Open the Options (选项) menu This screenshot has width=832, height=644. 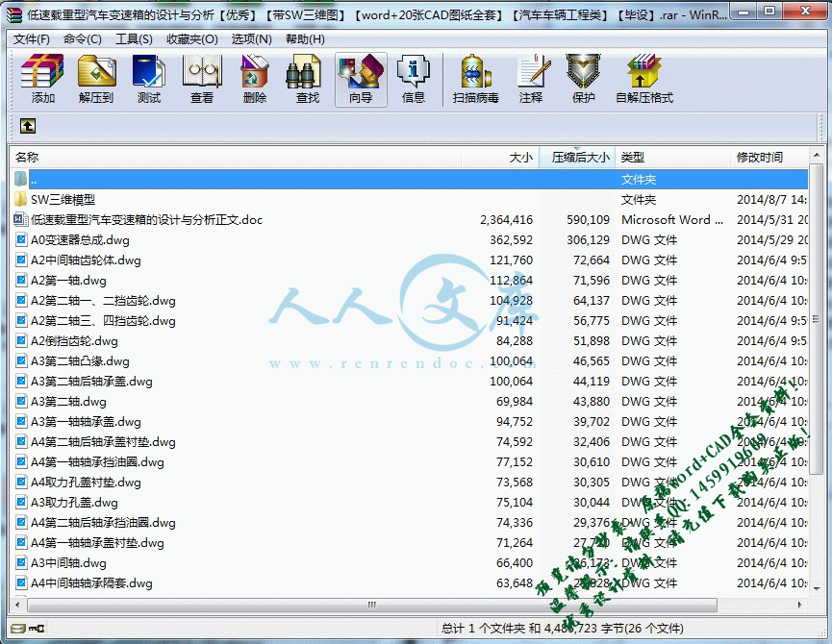click(x=251, y=38)
